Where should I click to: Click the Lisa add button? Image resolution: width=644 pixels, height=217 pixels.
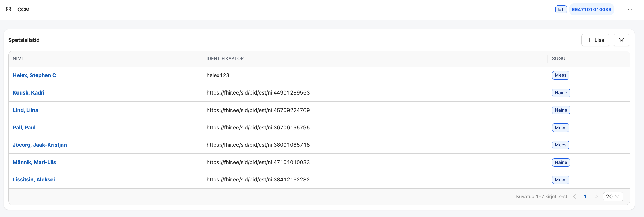596,40
